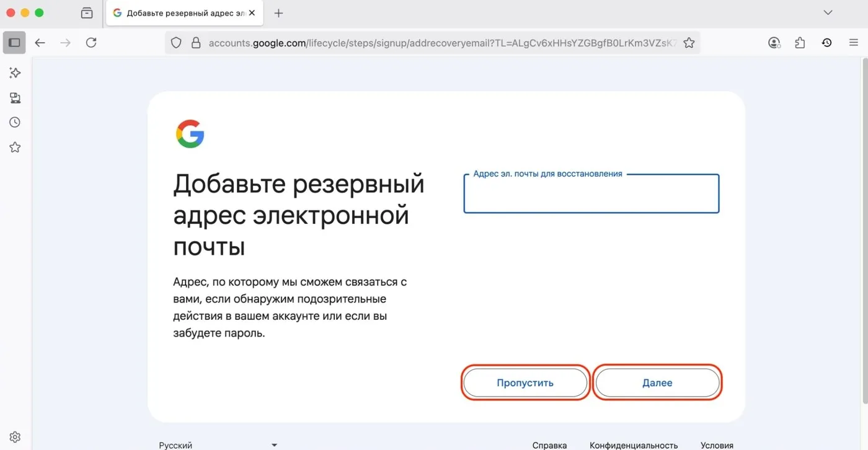Click the heading Добавьте резервный адрес электронной почты
The width and height of the screenshot is (868, 450).
pos(299,215)
